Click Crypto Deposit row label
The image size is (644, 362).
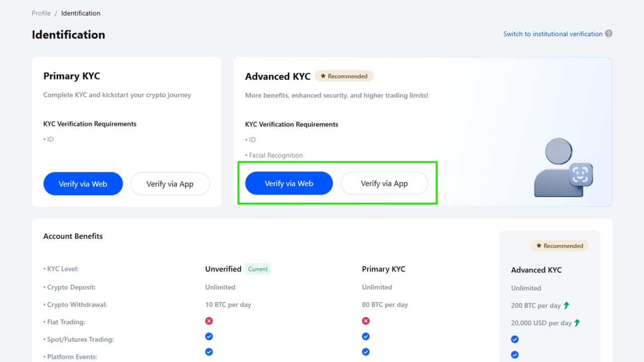tap(69, 287)
